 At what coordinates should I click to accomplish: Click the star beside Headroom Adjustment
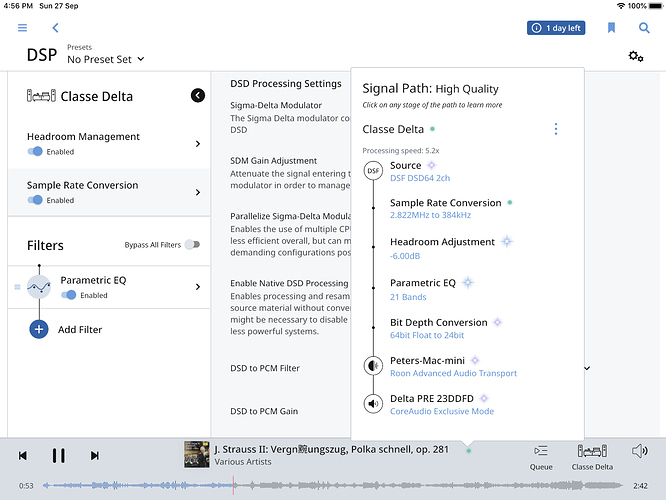(506, 242)
